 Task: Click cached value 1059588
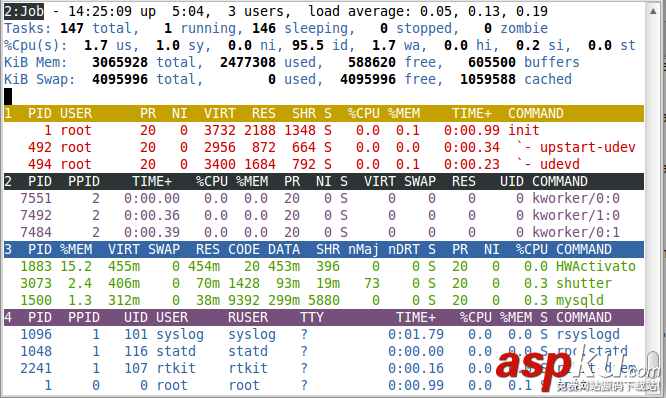point(488,79)
